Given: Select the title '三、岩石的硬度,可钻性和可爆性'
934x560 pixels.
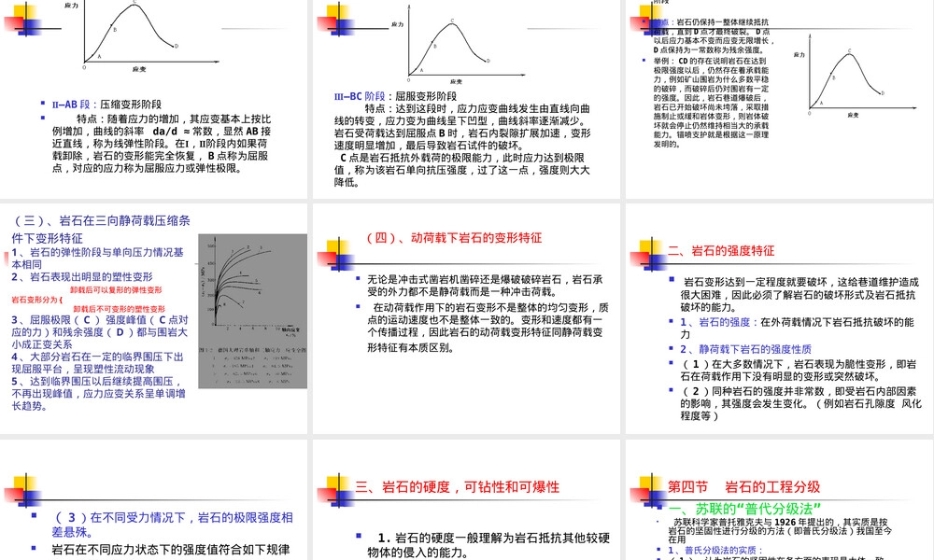Looking at the screenshot, I should pyautogui.click(x=458, y=487).
